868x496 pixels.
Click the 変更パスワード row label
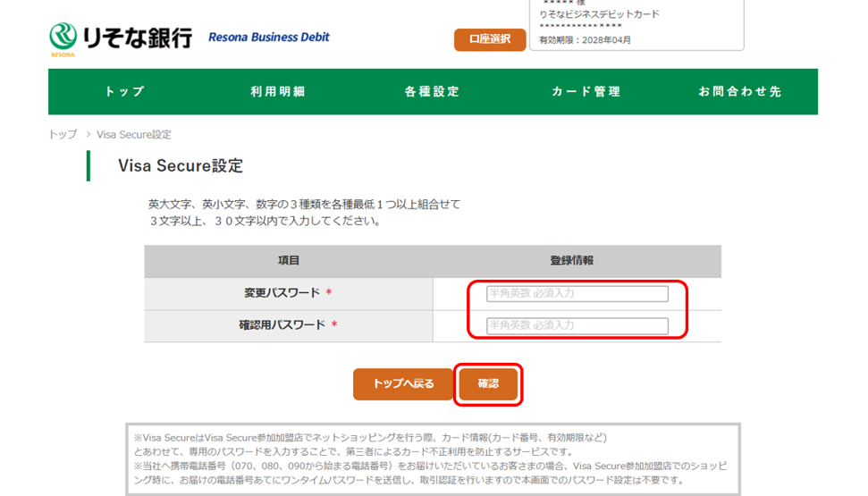click(282, 293)
